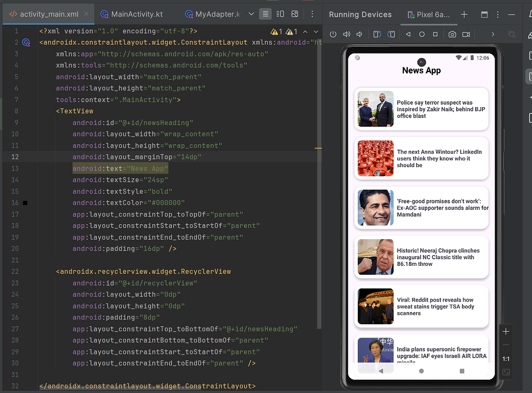The width and height of the screenshot is (532, 393).
Task: Tap the Overview square control for recent apps
Action: coord(435,34)
